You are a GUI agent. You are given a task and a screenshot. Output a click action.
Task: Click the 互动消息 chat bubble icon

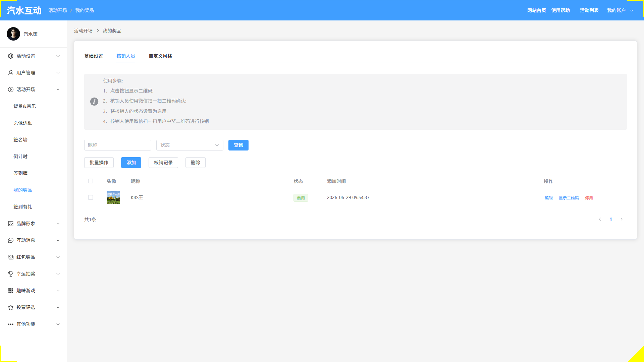coord(11,240)
